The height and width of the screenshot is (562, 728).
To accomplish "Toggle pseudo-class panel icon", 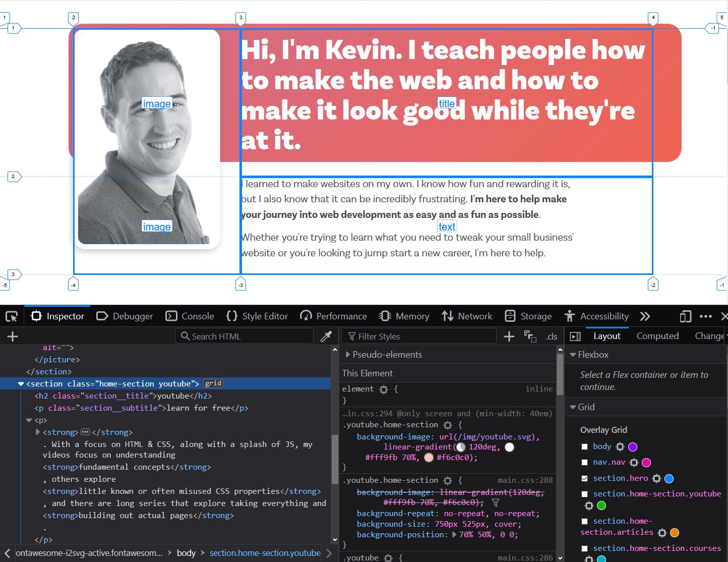I will pos(530,336).
